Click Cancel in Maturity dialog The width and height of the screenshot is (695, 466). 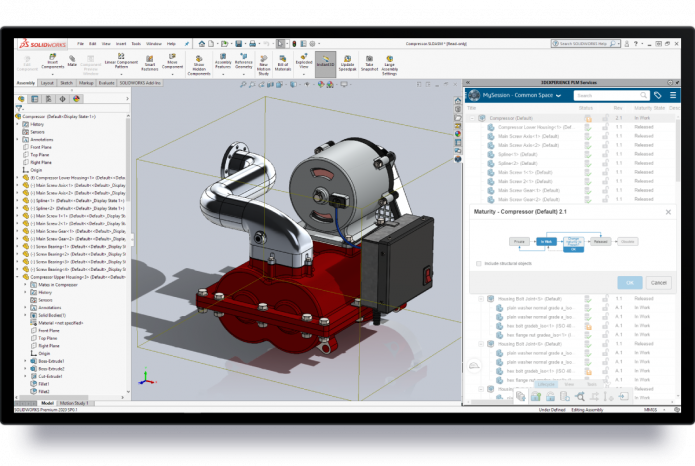pos(659,282)
